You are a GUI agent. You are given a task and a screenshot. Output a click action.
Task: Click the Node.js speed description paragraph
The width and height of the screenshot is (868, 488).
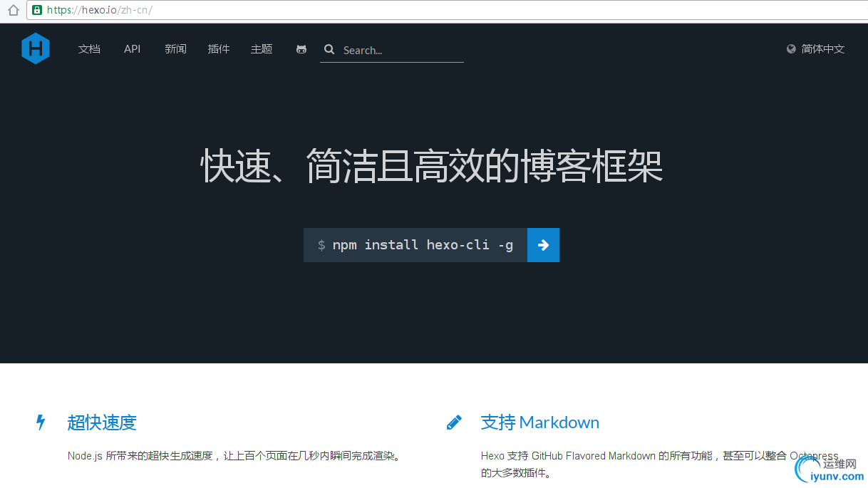(235, 456)
